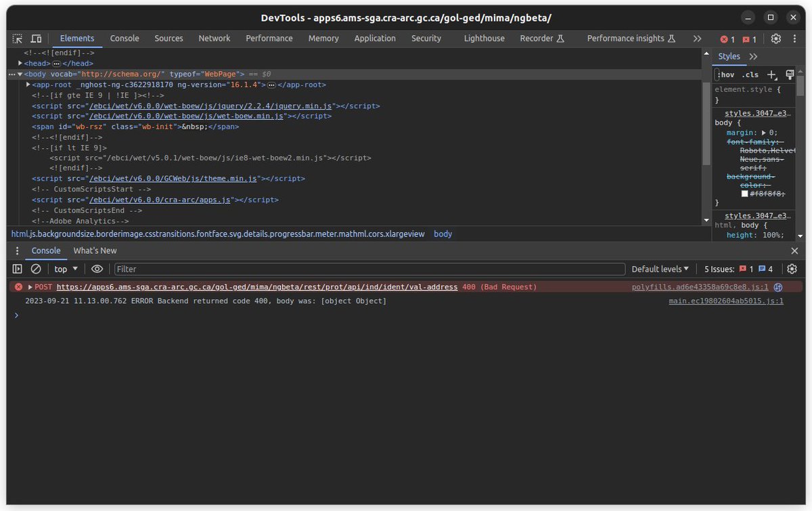812x511 pixels.
Task: Expand the app-root element node
Action: [28, 85]
